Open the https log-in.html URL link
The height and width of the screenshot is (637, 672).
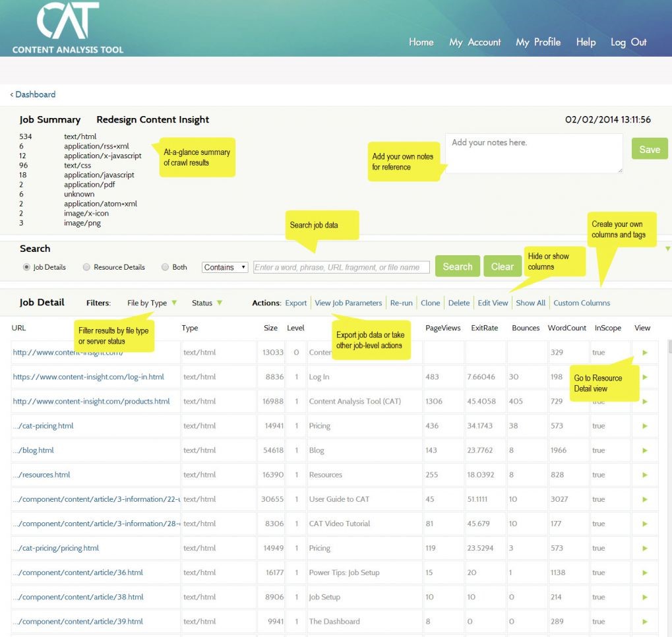click(88, 377)
